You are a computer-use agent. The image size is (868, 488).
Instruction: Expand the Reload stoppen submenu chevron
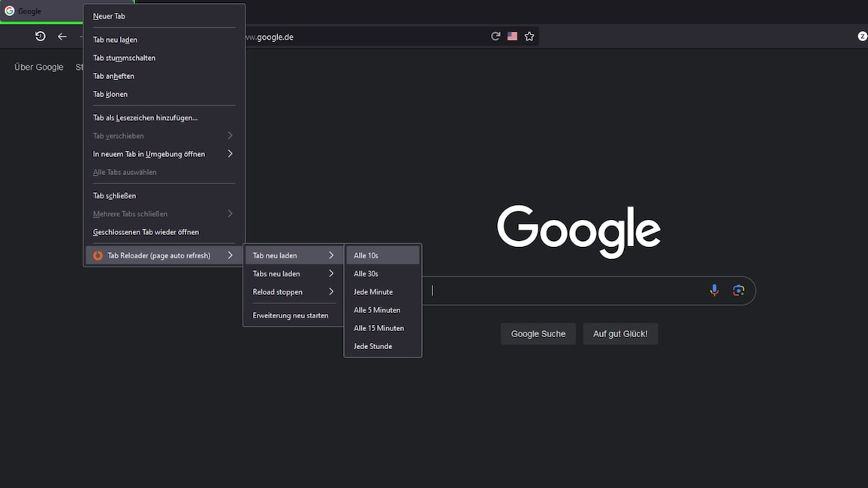[x=331, y=292]
